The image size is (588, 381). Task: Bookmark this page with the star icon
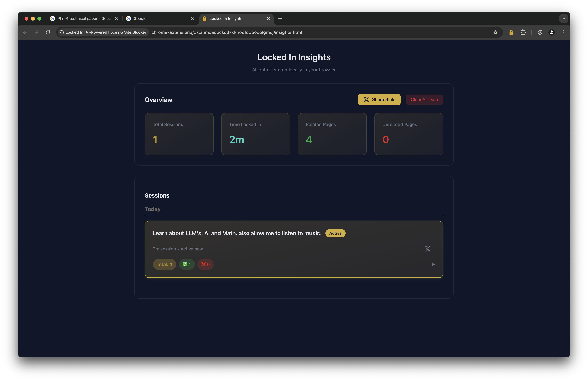tap(495, 32)
